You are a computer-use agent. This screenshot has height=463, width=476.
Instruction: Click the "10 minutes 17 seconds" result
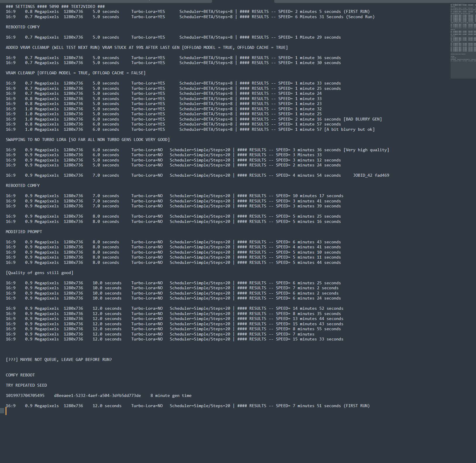click(x=318, y=196)
